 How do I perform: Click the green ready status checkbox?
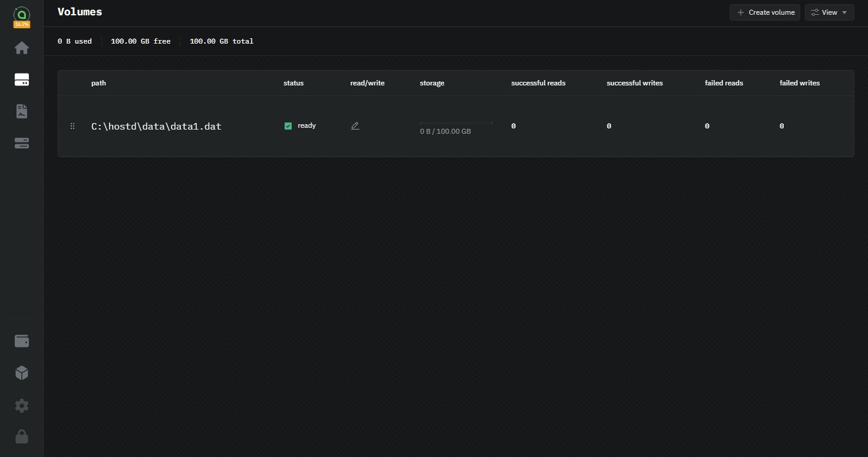click(x=288, y=126)
